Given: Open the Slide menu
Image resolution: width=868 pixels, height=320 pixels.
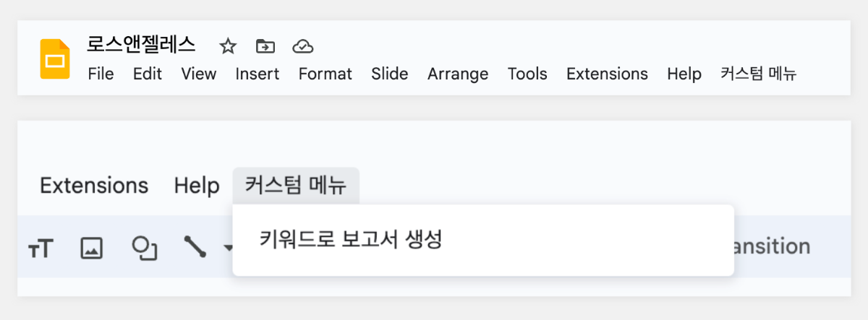Looking at the screenshot, I should (x=390, y=74).
